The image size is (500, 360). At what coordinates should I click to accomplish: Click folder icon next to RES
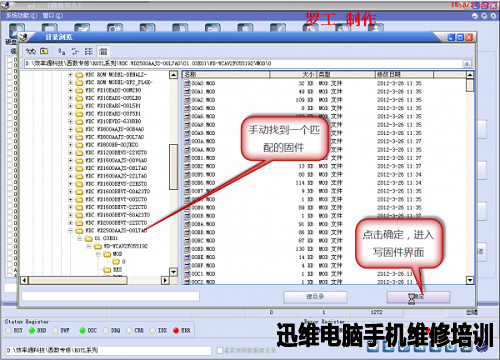point(107,270)
